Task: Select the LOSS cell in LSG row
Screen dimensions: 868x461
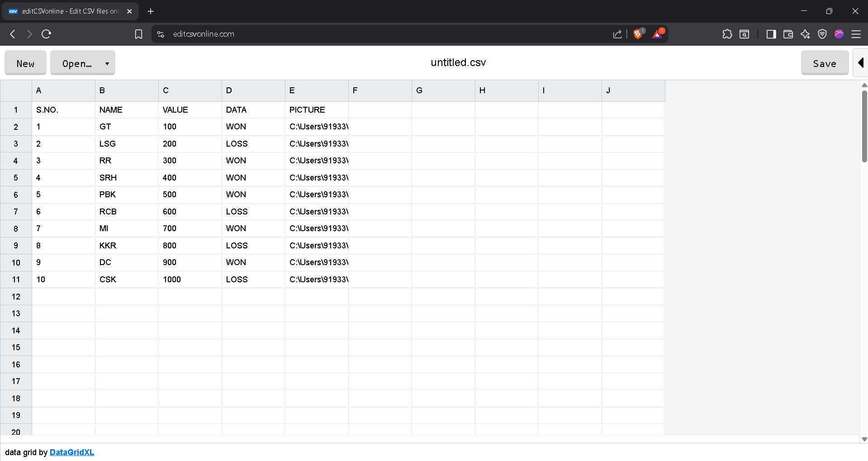Action: pyautogui.click(x=253, y=144)
